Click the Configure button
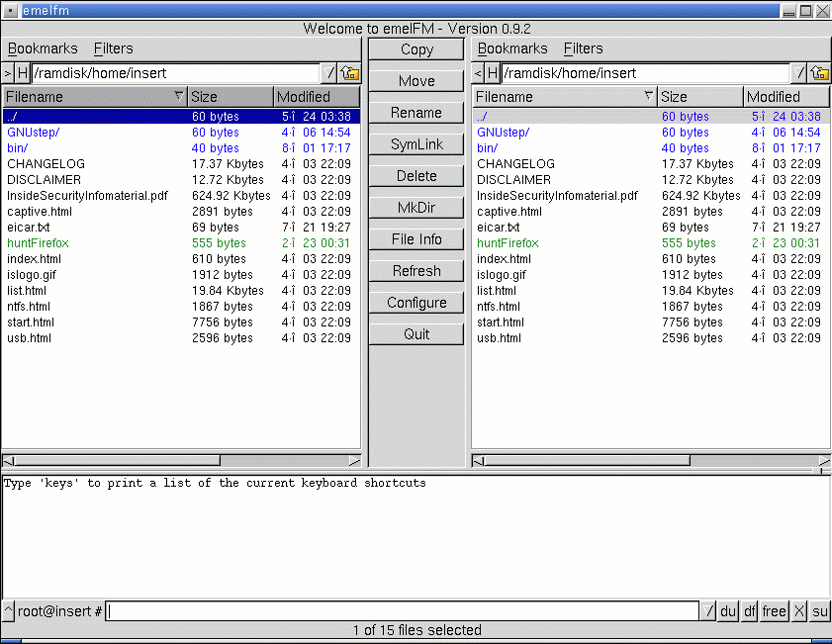The width and height of the screenshot is (832, 644). click(x=416, y=303)
